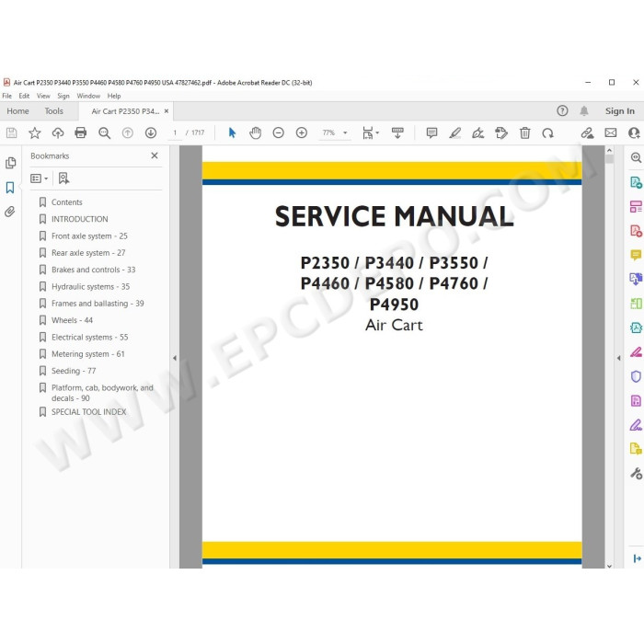Open the Attachments paperclip panel
644x644 pixels.
(10, 212)
